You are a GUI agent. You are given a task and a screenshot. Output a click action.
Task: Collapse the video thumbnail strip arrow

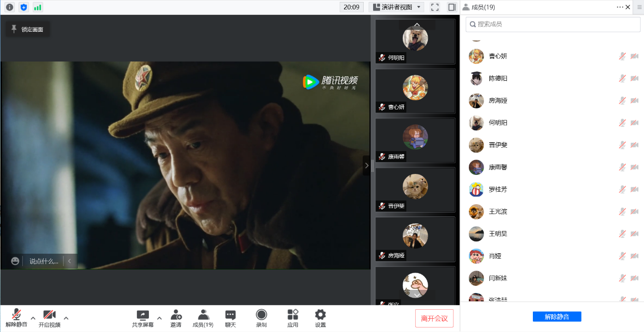click(367, 166)
